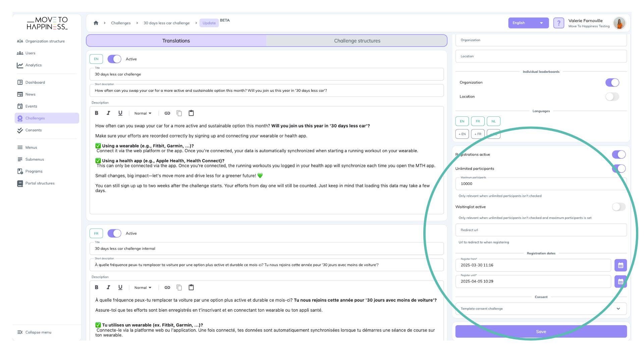
Task: Insert a link in the FR description
Action: (x=167, y=288)
